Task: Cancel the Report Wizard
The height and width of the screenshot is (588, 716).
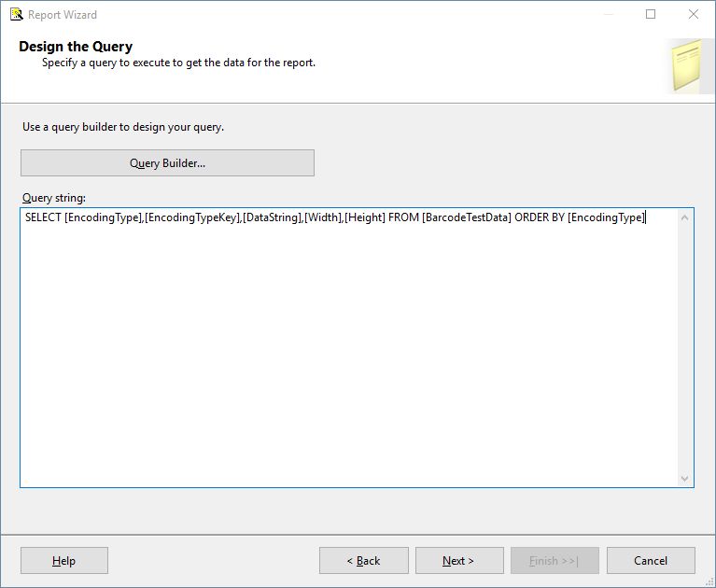Action: [x=651, y=561]
